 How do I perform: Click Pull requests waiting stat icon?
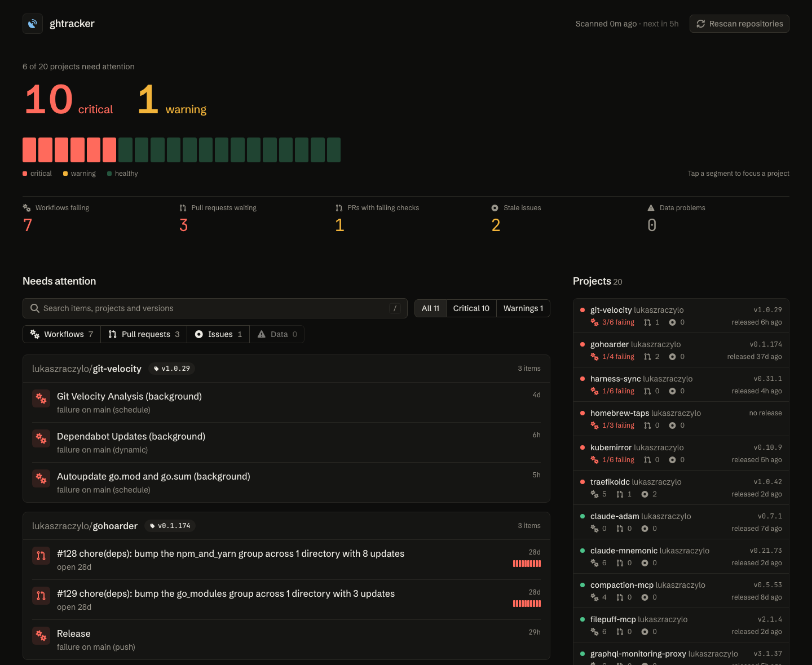tap(183, 208)
